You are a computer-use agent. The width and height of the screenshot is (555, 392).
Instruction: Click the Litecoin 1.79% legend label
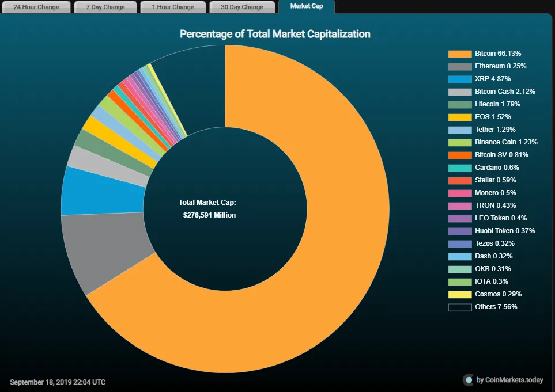pyautogui.click(x=497, y=104)
